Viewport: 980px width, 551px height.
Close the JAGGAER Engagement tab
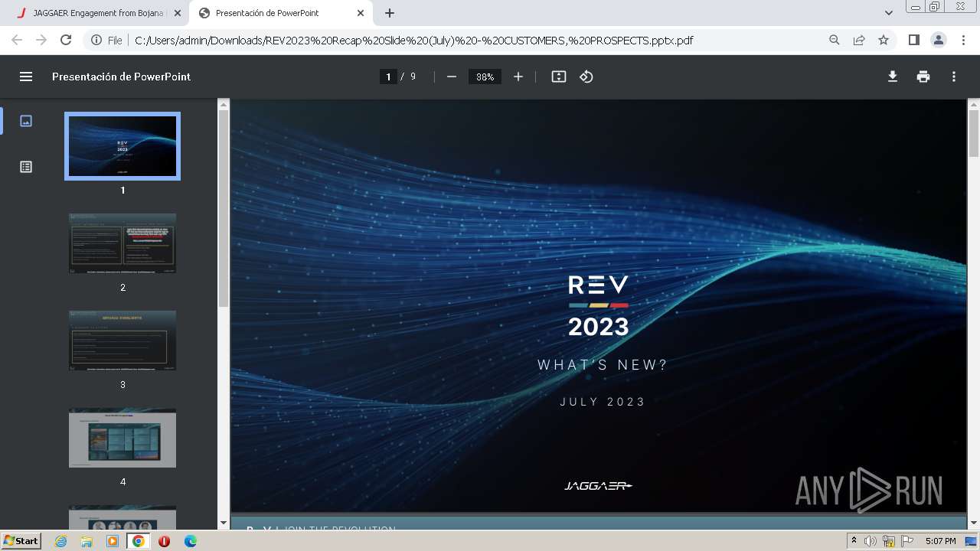click(x=178, y=13)
